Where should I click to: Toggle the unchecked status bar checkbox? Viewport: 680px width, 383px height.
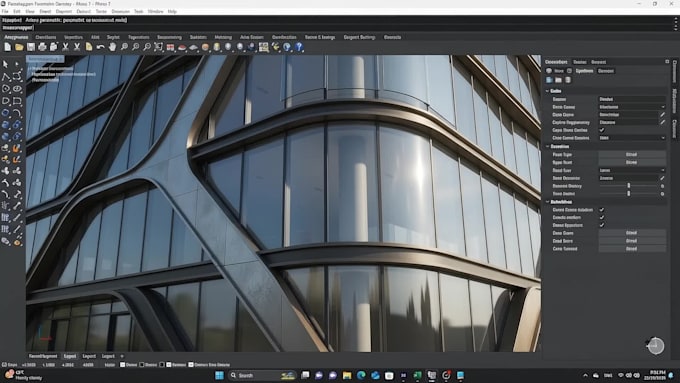pyautogui.click(x=141, y=365)
